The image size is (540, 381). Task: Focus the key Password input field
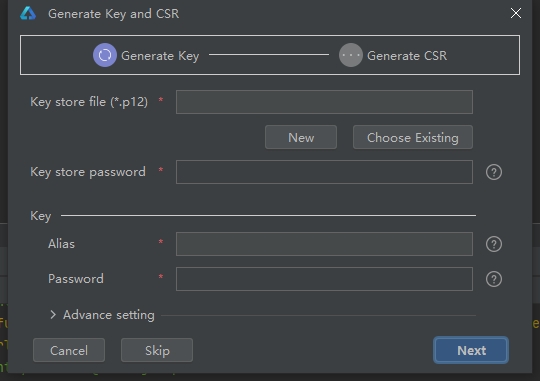pos(324,279)
